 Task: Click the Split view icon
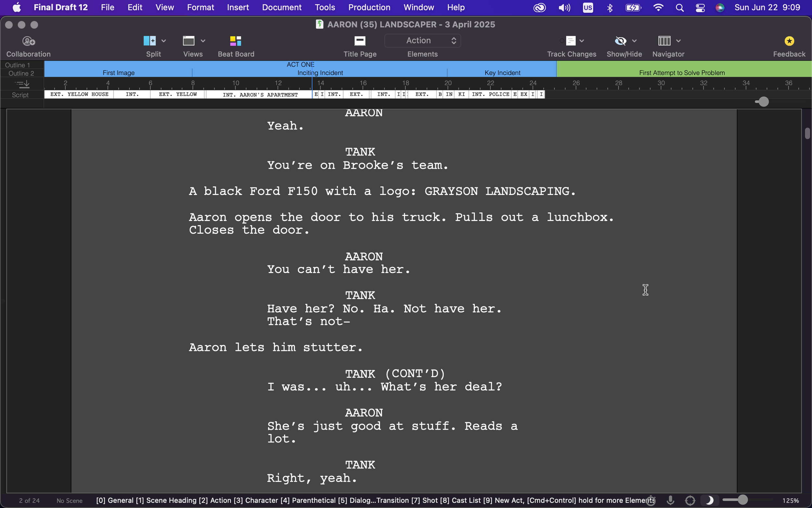[x=149, y=41]
